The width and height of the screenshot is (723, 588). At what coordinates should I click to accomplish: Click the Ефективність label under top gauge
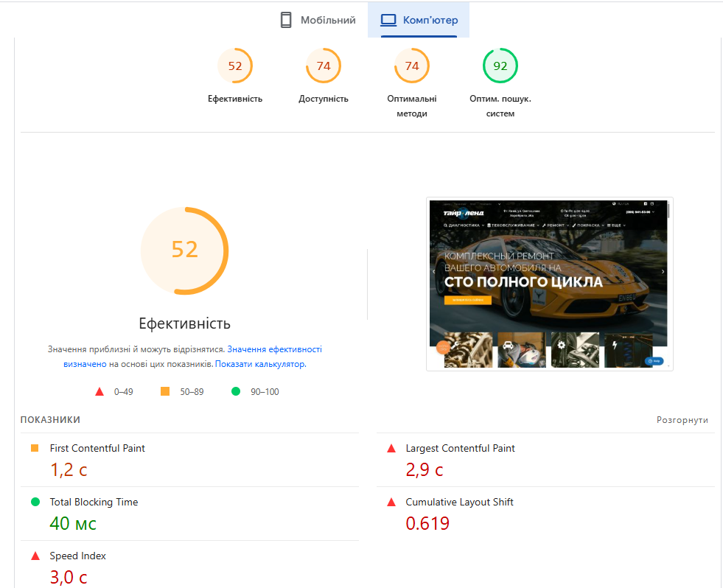(x=235, y=99)
